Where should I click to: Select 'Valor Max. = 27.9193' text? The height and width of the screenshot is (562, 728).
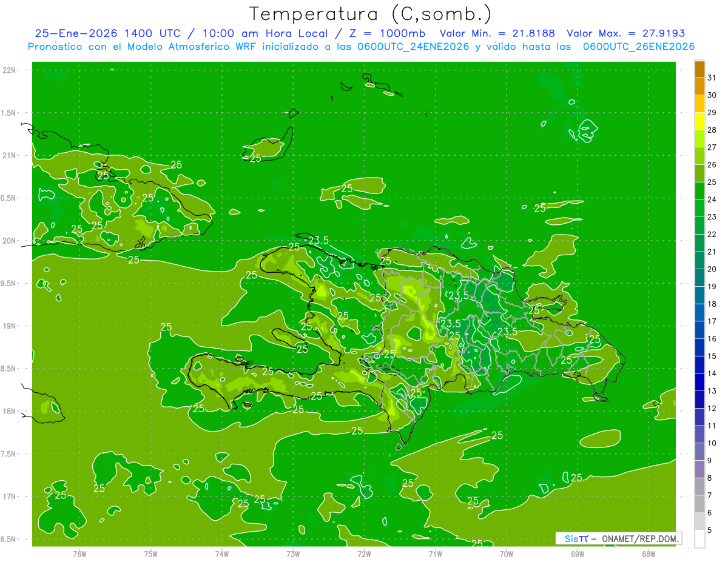pos(625,33)
